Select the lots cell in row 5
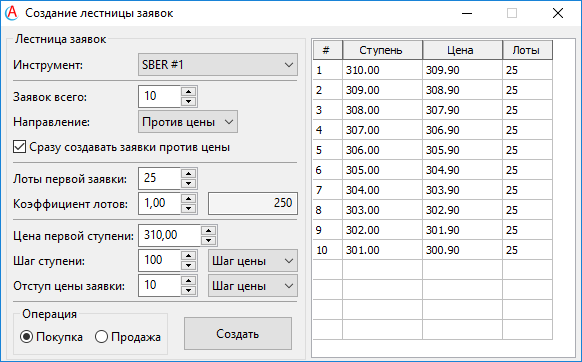Image resolution: width=582 pixels, height=362 pixels. [x=527, y=150]
